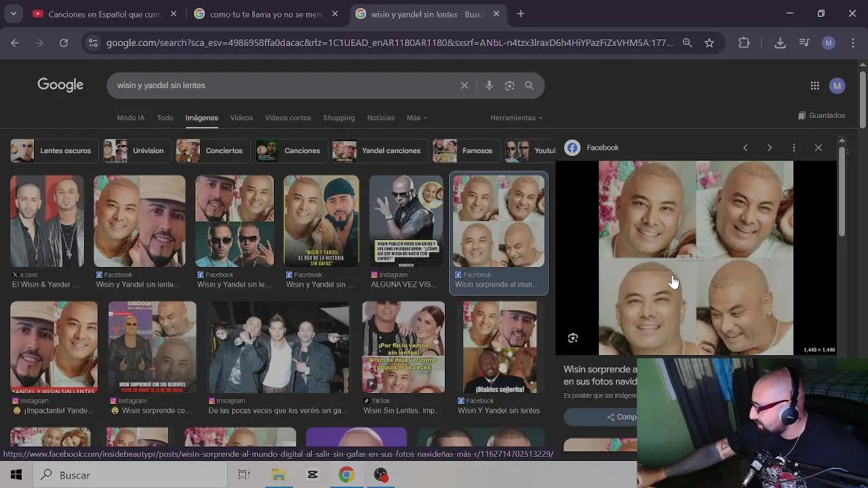Switch to Modo IA tab
The height and width of the screenshot is (488, 868).
[x=130, y=118]
